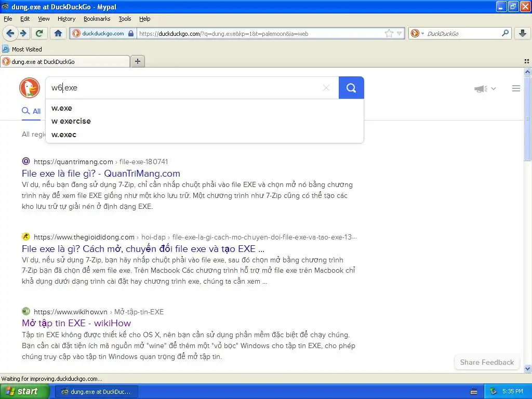This screenshot has width=532, height=399.
Task: Open the Edit menu
Action: [x=25, y=19]
